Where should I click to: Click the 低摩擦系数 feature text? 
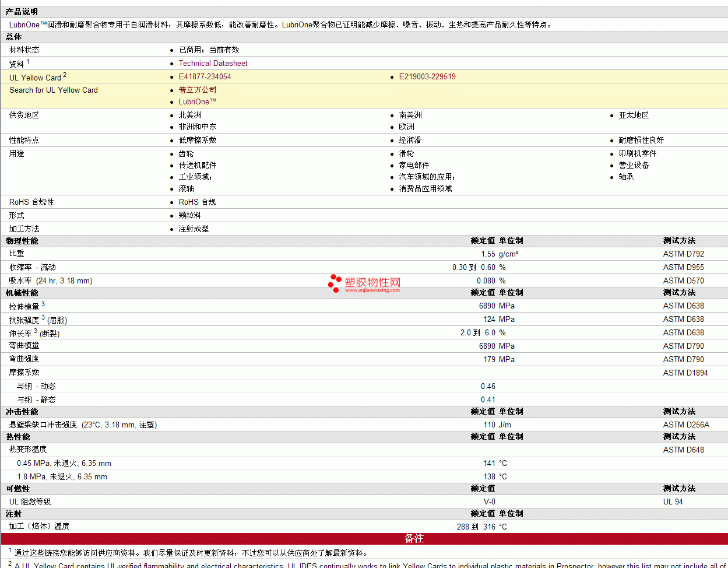pos(198,140)
